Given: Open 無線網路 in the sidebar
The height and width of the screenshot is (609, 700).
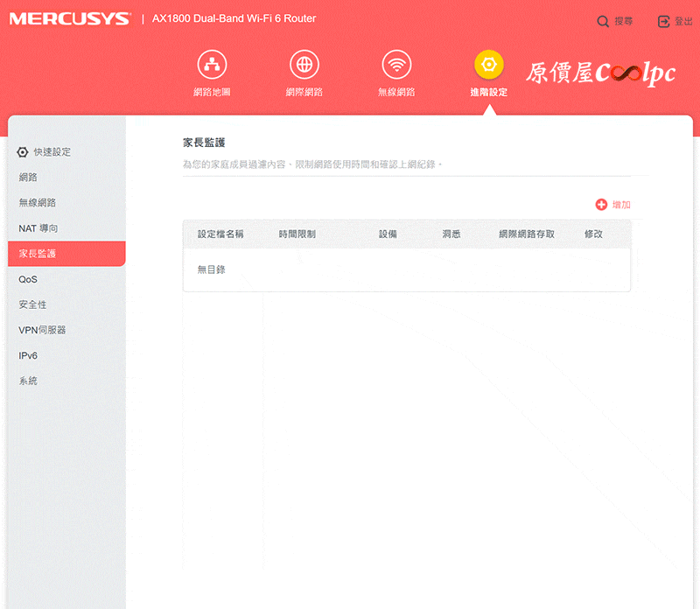Looking at the screenshot, I should click(x=38, y=203).
